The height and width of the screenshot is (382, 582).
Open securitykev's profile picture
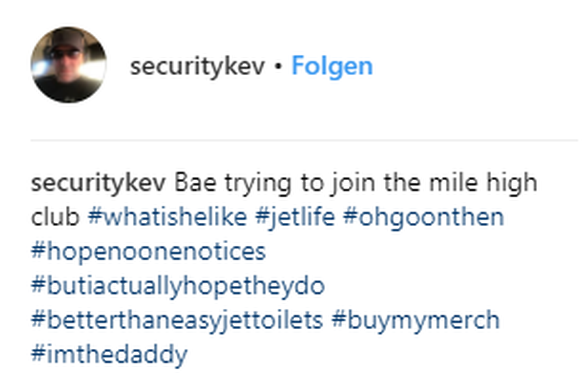(x=69, y=65)
